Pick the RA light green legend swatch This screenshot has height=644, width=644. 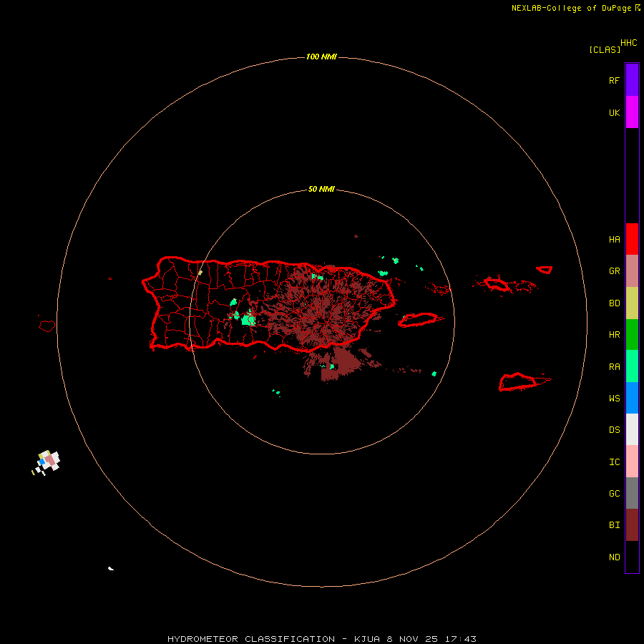coord(632,366)
